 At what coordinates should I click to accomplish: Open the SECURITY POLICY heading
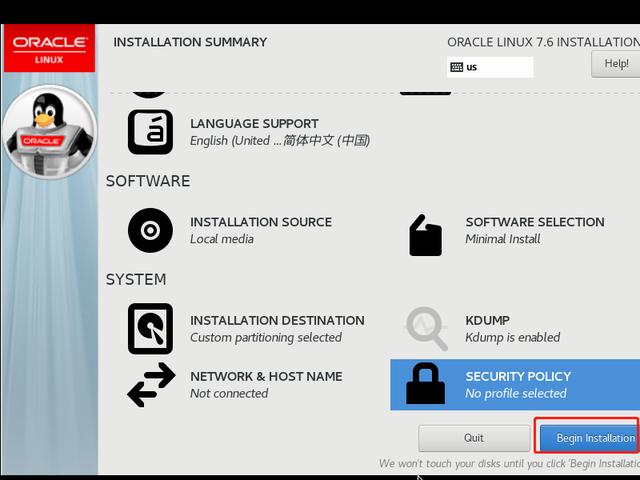(518, 376)
